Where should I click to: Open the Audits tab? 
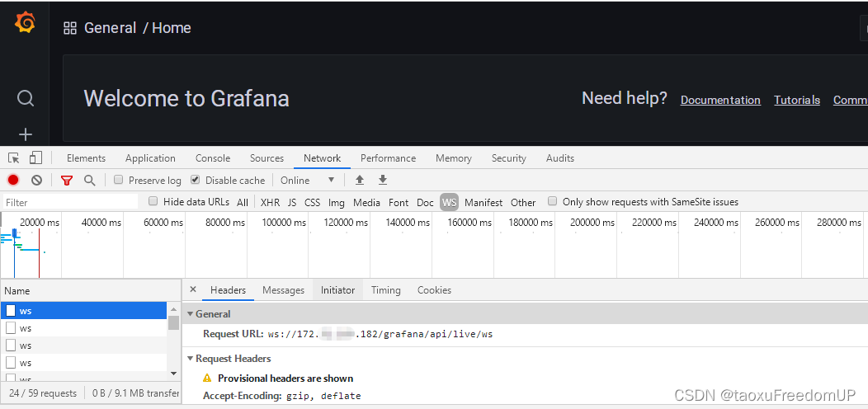(x=560, y=158)
